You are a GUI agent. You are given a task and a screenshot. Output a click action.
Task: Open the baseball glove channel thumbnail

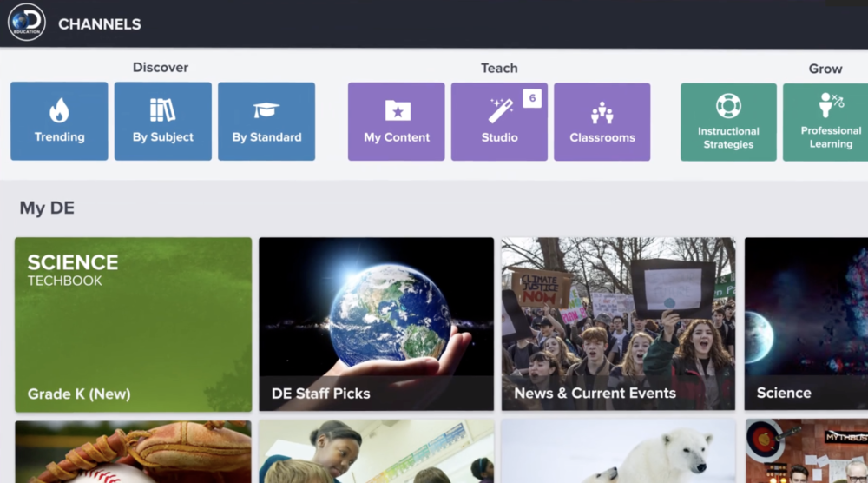click(133, 452)
